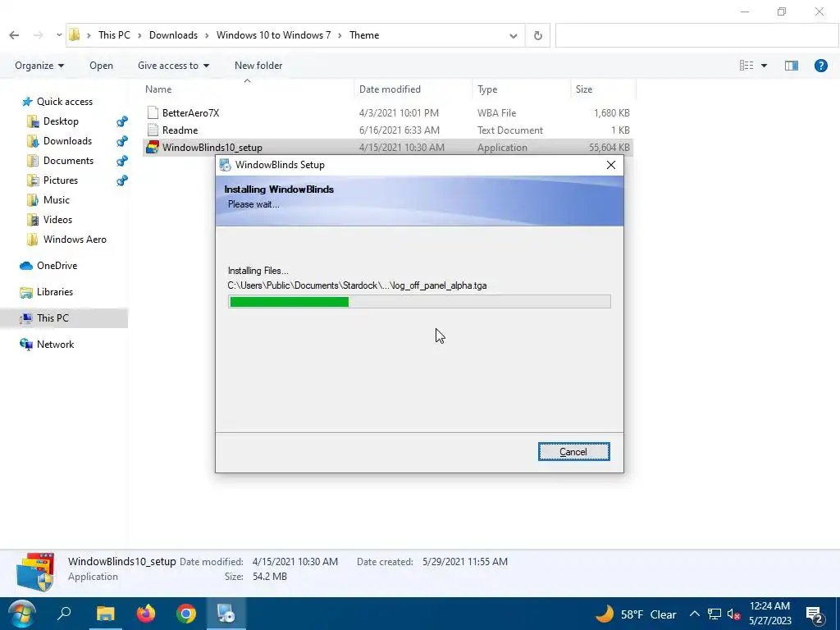Viewport: 840px width, 630px height.
Task: Show hidden system tray icons
Action: pyautogui.click(x=694, y=614)
